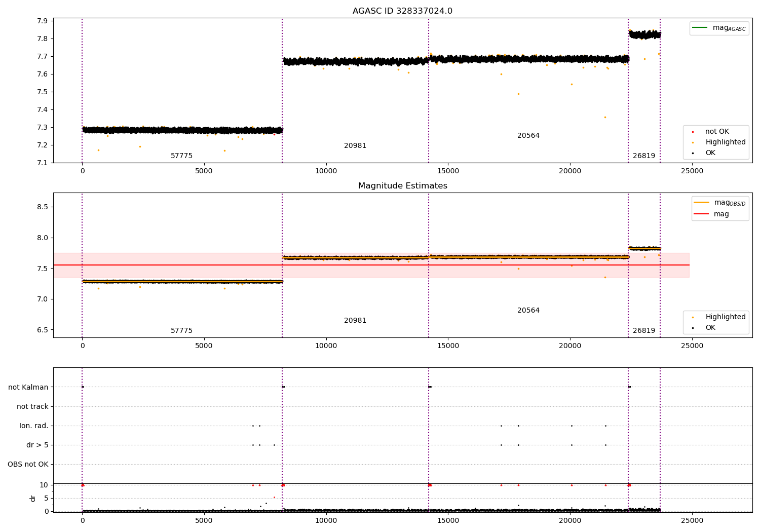Click observation label 26819 in top plot

click(x=644, y=156)
